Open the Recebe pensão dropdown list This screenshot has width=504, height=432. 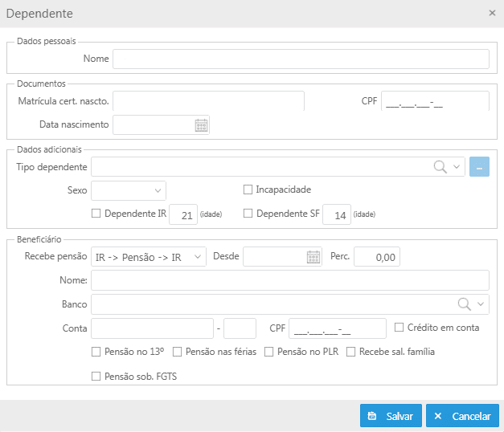point(149,257)
